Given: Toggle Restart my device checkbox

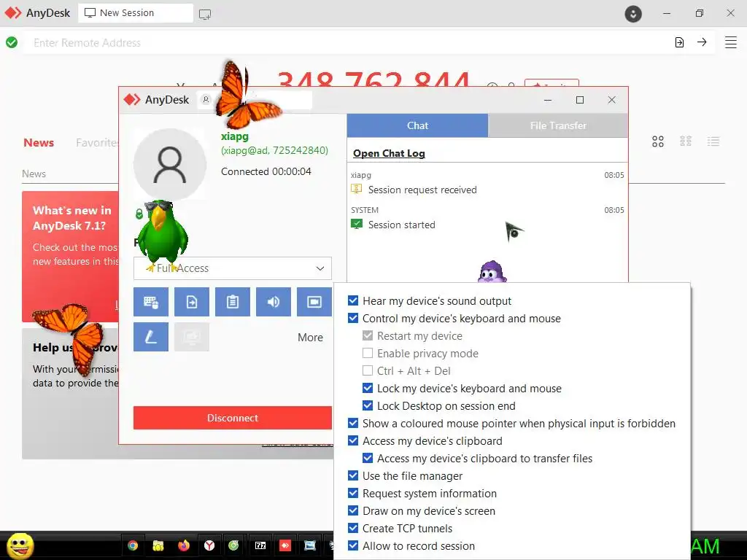Looking at the screenshot, I should [x=368, y=336].
